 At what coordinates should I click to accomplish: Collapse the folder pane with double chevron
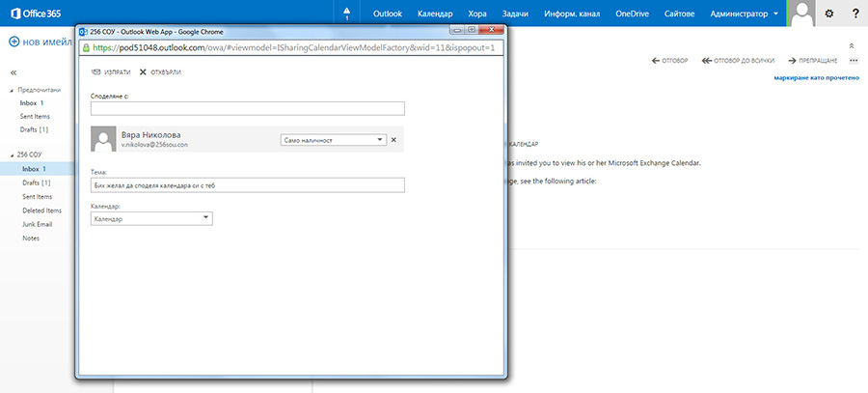click(x=14, y=72)
